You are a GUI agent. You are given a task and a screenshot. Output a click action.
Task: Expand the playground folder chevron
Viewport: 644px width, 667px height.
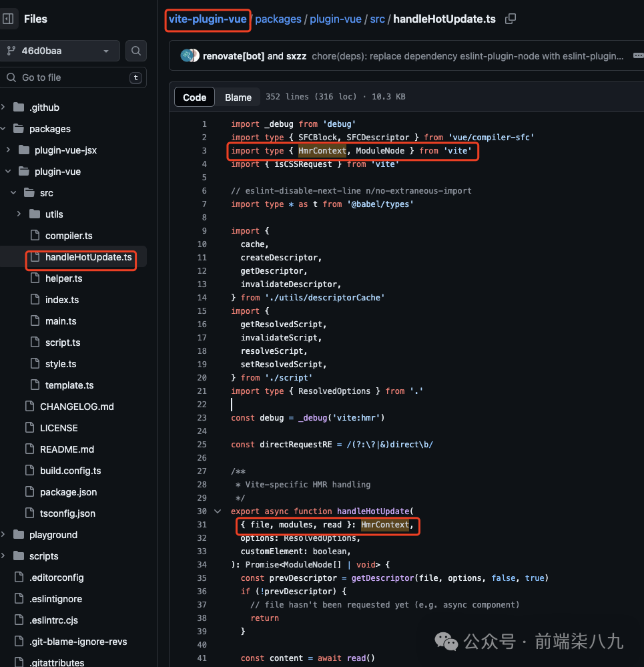point(3,534)
